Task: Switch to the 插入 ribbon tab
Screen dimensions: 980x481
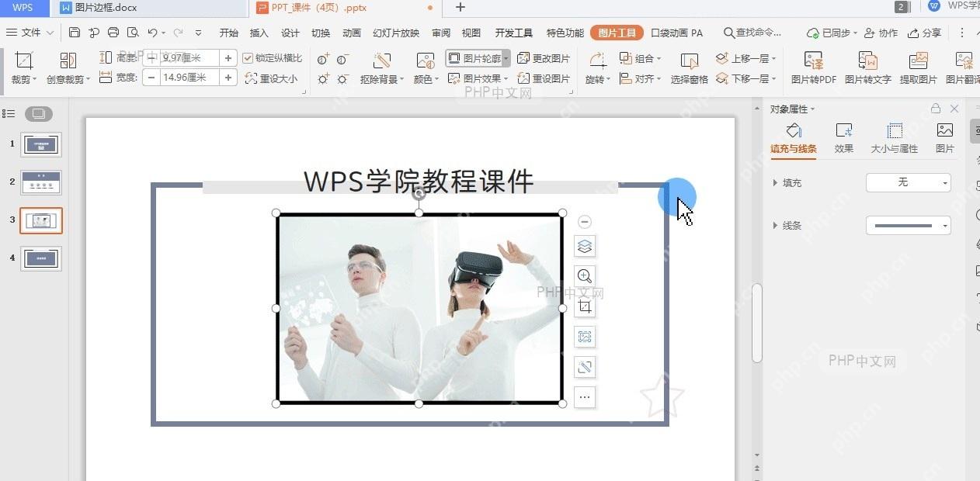Action: point(259,33)
